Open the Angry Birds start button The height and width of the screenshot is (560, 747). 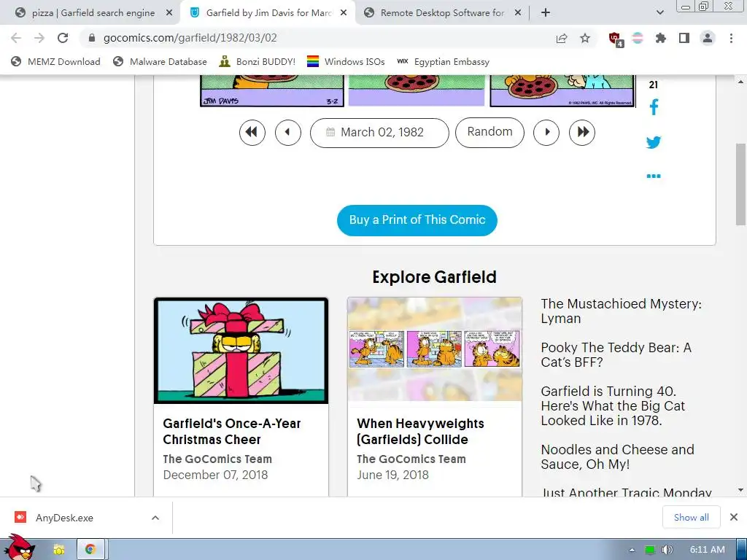(x=19, y=548)
